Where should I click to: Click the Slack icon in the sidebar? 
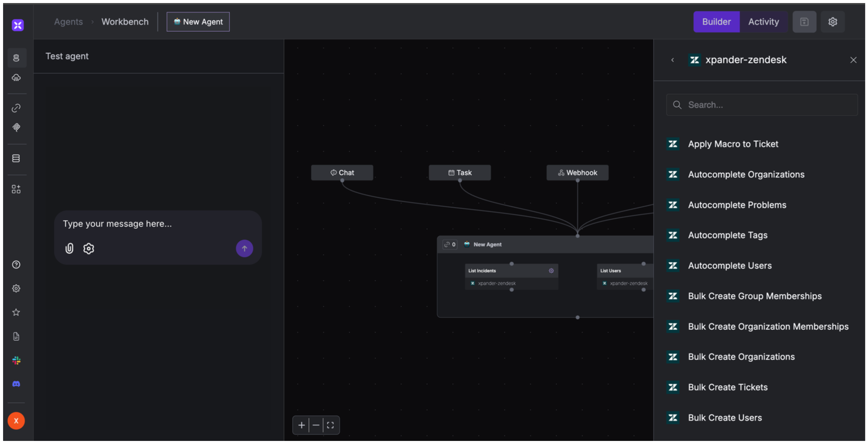[16, 360]
